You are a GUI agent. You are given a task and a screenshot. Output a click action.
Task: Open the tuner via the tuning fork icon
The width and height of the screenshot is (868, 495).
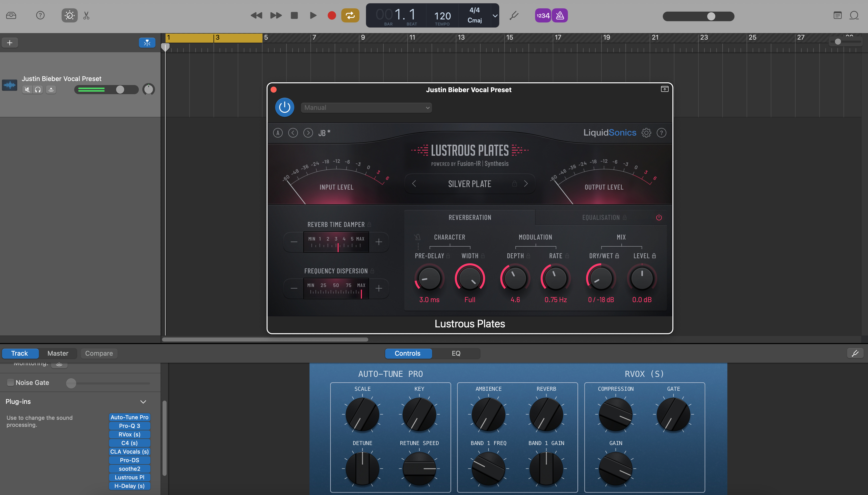(514, 15)
